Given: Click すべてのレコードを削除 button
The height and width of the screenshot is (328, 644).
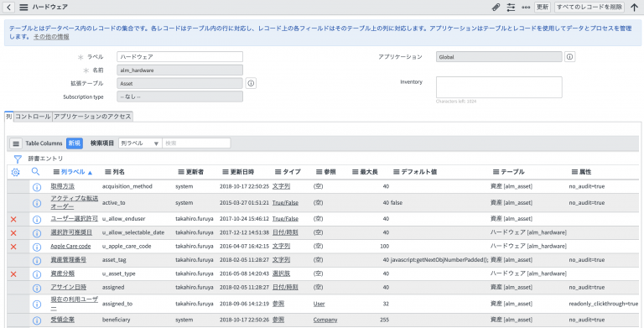Looking at the screenshot, I should [589, 7].
